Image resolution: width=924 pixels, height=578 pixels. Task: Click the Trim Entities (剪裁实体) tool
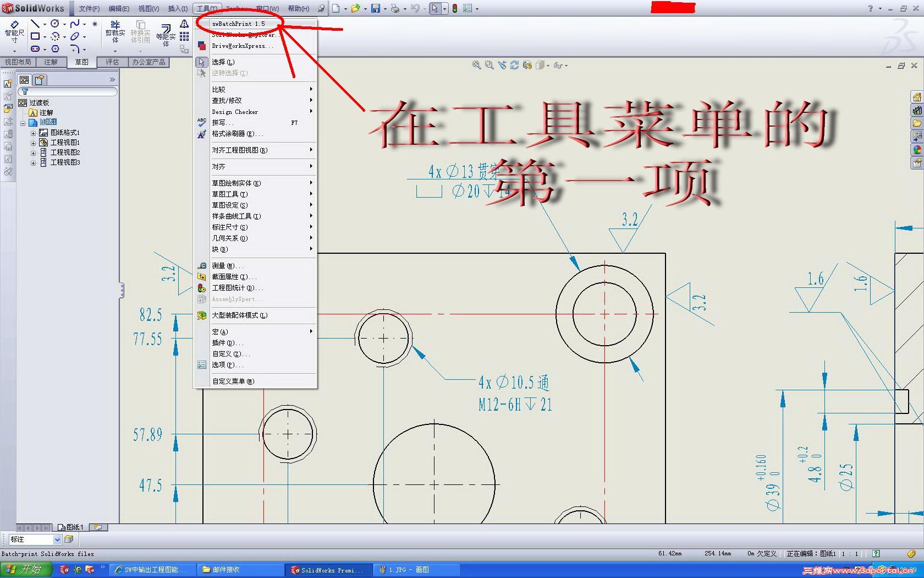pos(116,32)
